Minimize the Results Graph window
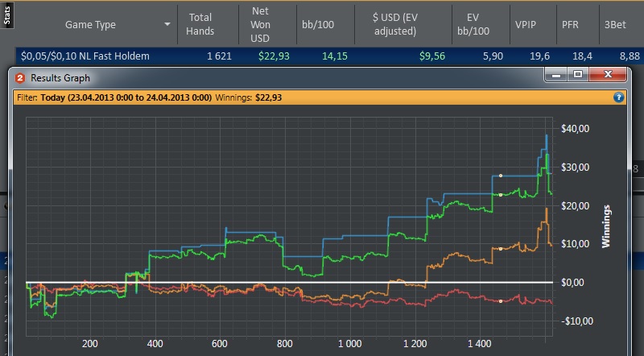The width and height of the screenshot is (644, 356). click(555, 75)
